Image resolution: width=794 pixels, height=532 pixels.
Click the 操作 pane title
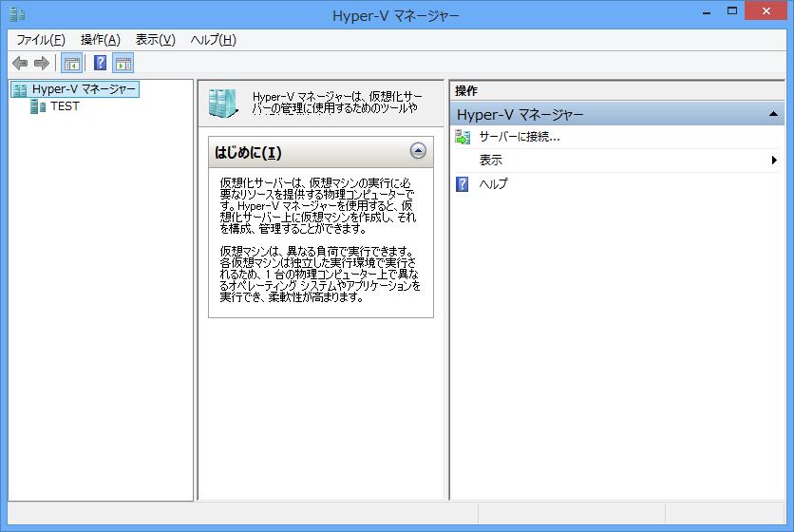click(466, 91)
